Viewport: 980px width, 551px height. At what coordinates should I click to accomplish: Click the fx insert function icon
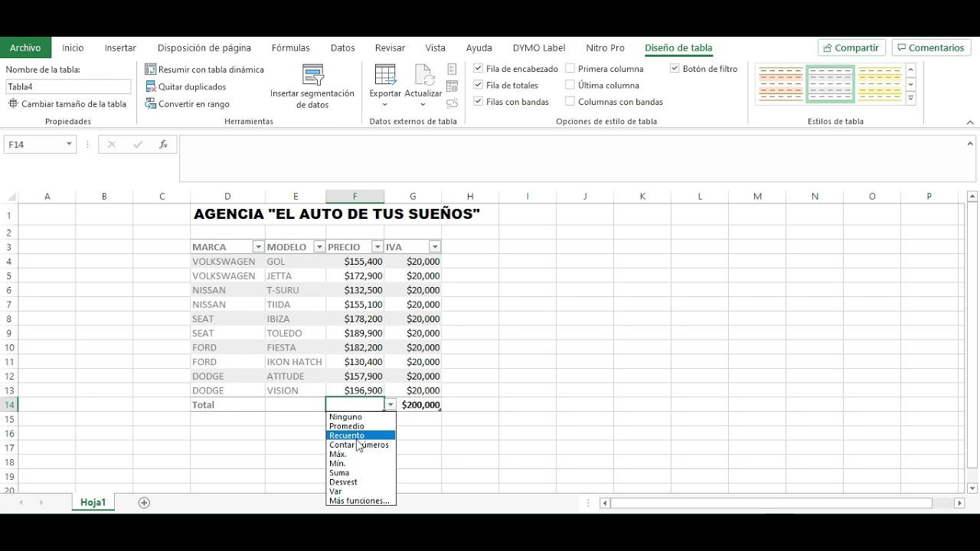[163, 144]
